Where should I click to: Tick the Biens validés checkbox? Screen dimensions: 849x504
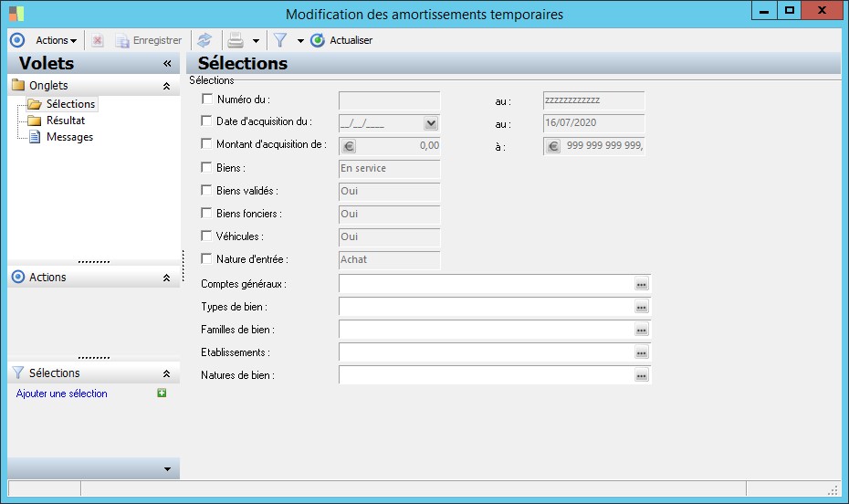[x=206, y=190]
